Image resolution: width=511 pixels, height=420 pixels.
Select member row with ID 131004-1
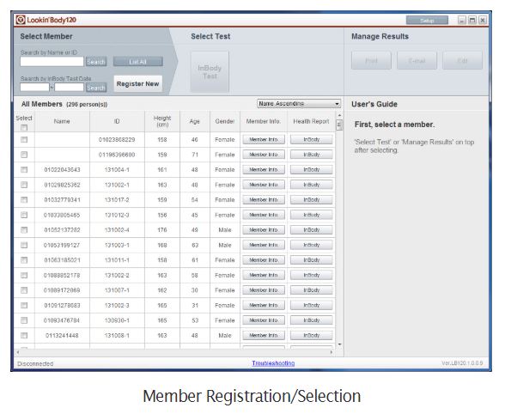(x=24, y=169)
